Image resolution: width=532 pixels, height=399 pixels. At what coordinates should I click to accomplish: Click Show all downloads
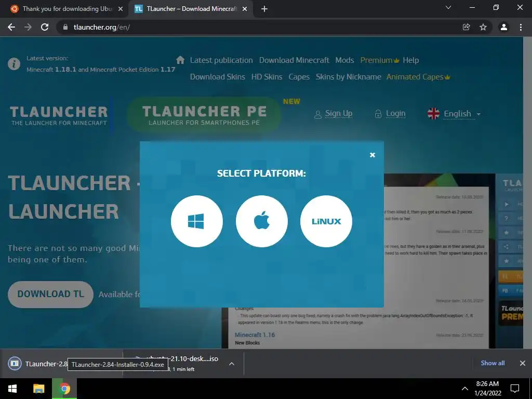pyautogui.click(x=493, y=363)
